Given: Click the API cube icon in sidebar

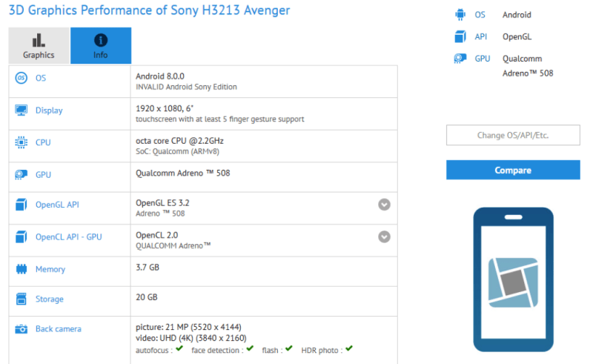Looking at the screenshot, I should [x=460, y=36].
